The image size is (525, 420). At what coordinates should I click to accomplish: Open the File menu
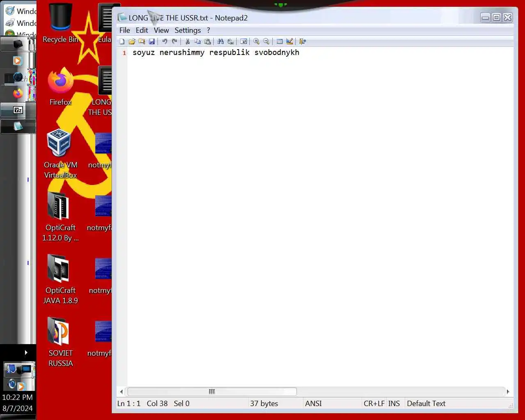[125, 30]
